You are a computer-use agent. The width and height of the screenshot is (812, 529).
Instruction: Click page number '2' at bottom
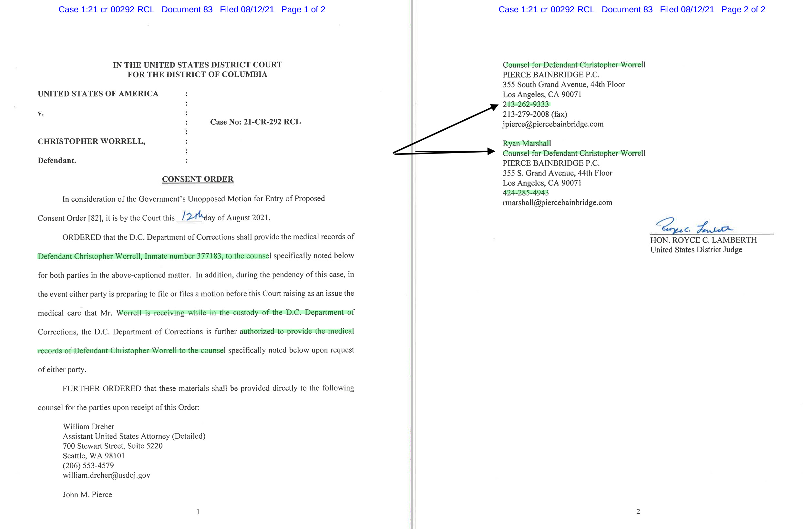pyautogui.click(x=638, y=511)
